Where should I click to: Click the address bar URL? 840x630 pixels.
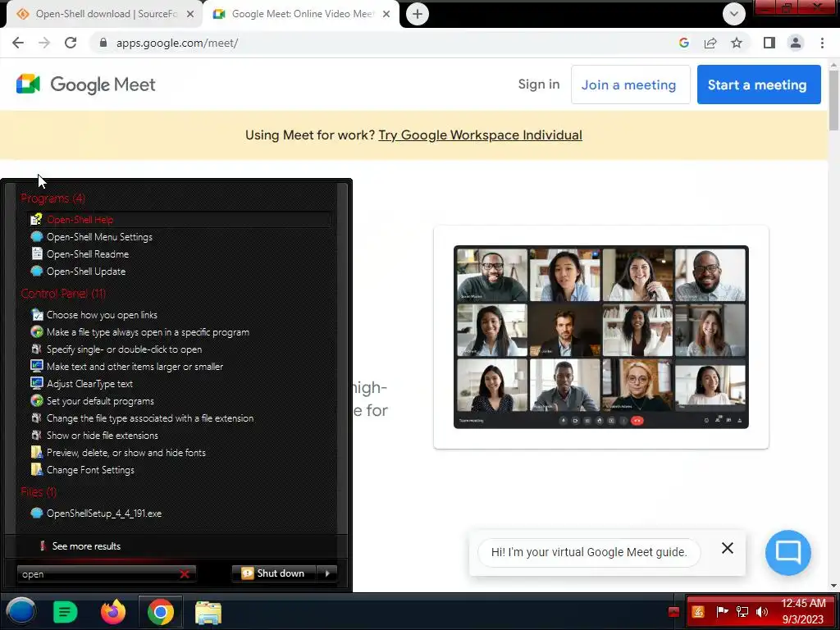pyautogui.click(x=177, y=43)
